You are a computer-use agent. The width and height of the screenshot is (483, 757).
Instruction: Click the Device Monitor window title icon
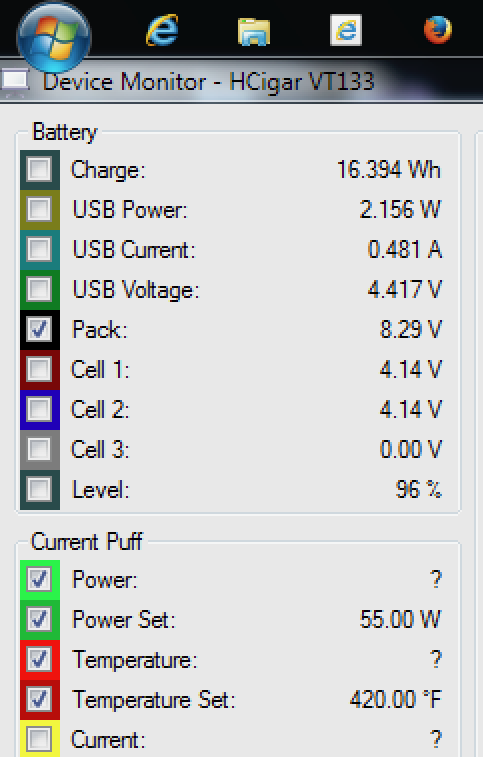(15, 81)
